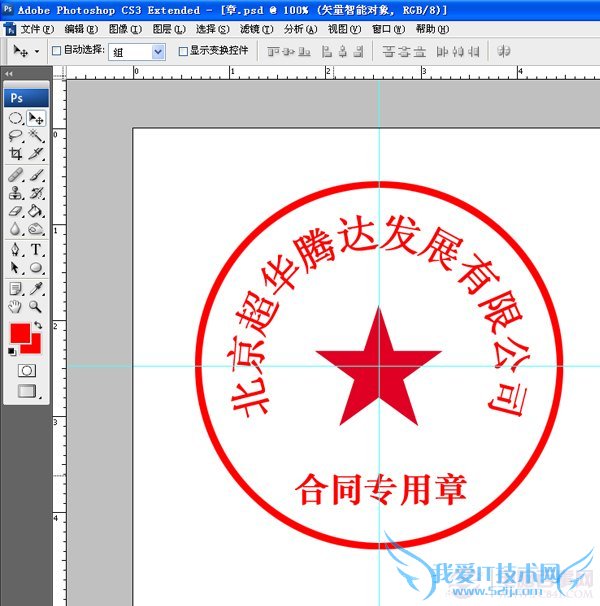Screen dimensions: 600x606
Task: Click the foreground red color swatch
Action: tap(19, 333)
